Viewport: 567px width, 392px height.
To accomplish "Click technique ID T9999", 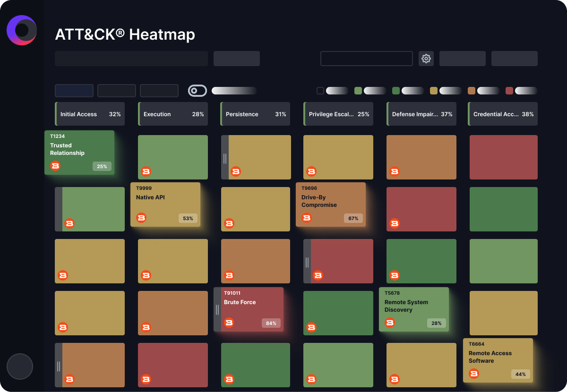I will [144, 188].
